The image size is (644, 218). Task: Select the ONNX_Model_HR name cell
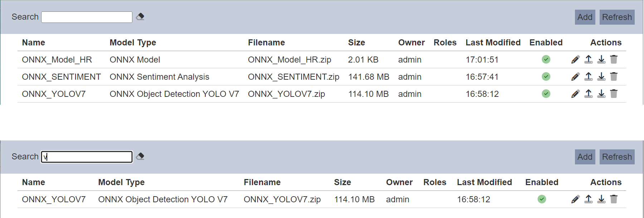57,60
